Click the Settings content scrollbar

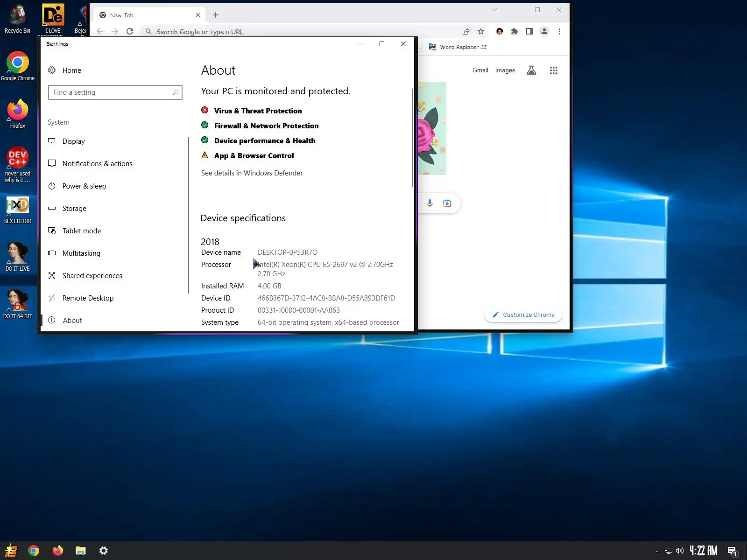(413, 138)
